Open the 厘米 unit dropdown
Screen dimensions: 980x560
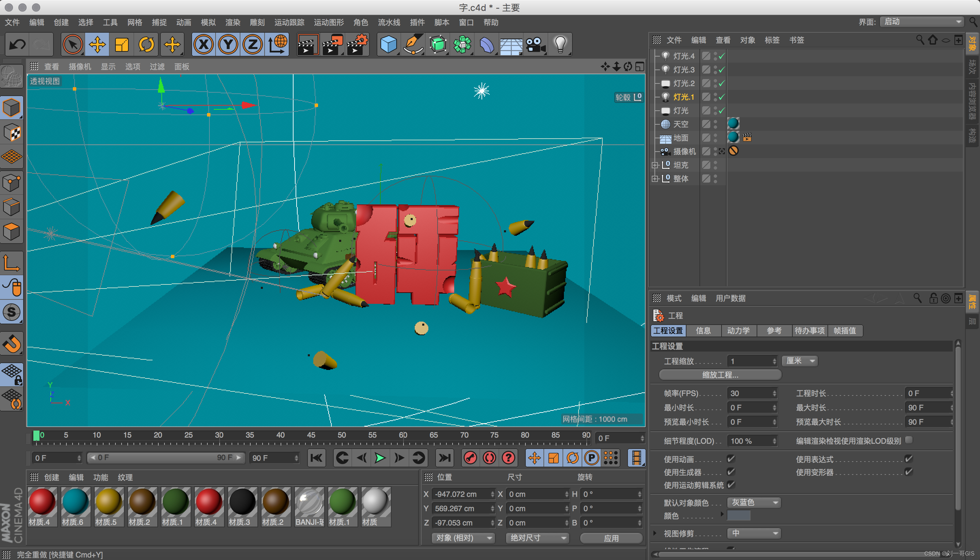[800, 361]
